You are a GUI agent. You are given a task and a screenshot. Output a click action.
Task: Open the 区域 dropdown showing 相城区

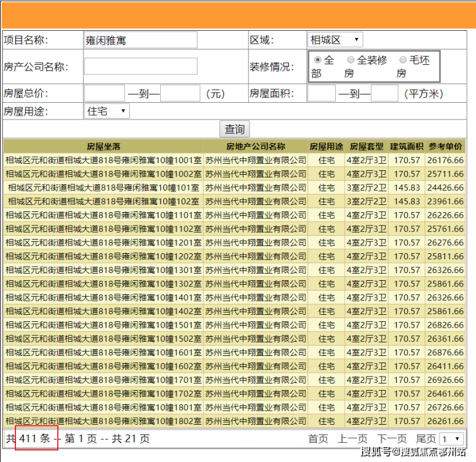335,40
